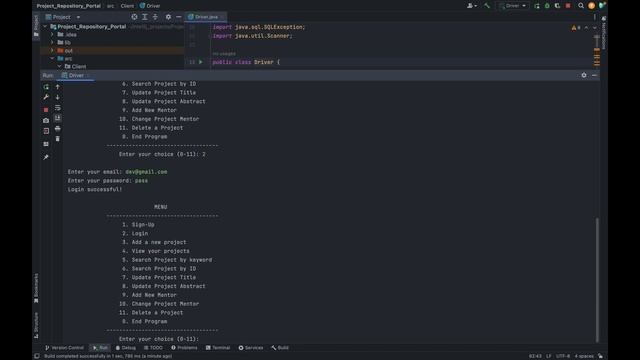Screen dimensions: 640x360
Task: Select the out folder row
Action: (112, 51)
